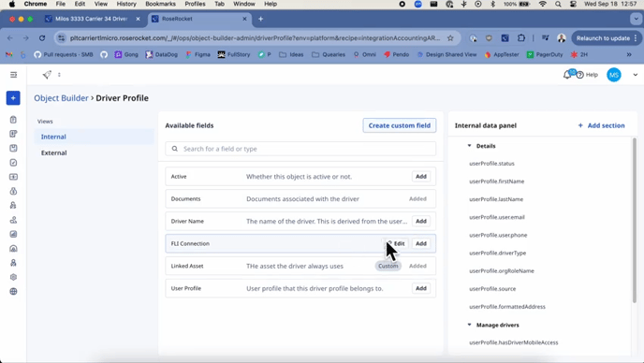Focus the Search for a field or type box
This screenshot has width=644, height=363.
point(300,149)
